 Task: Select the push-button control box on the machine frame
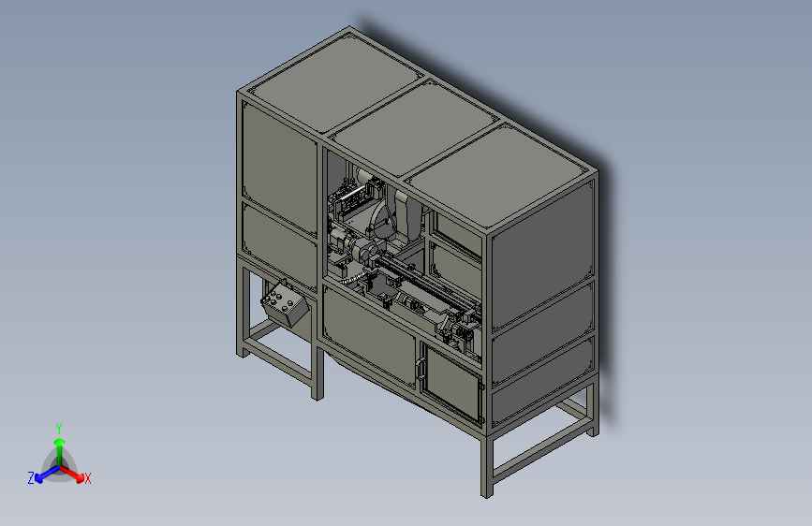tap(285, 304)
